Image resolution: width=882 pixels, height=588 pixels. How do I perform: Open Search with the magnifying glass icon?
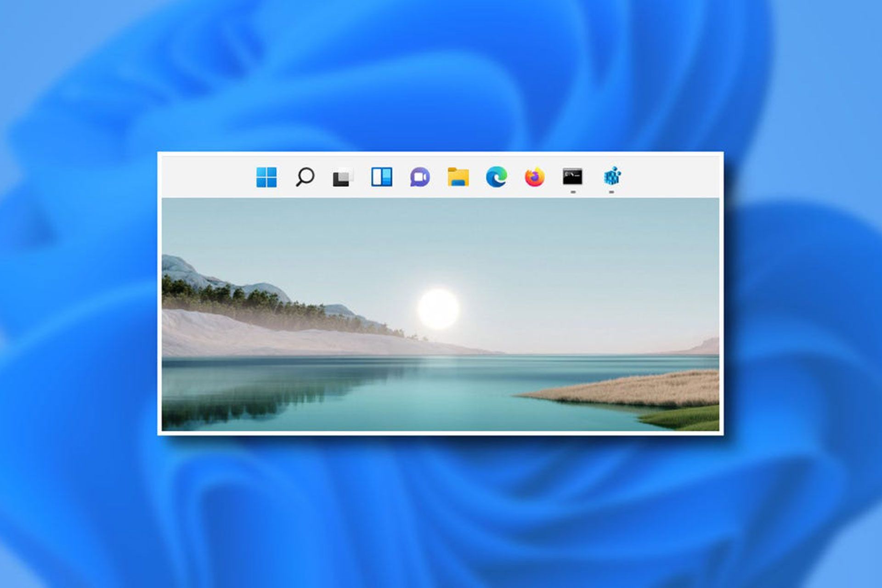pos(305,177)
